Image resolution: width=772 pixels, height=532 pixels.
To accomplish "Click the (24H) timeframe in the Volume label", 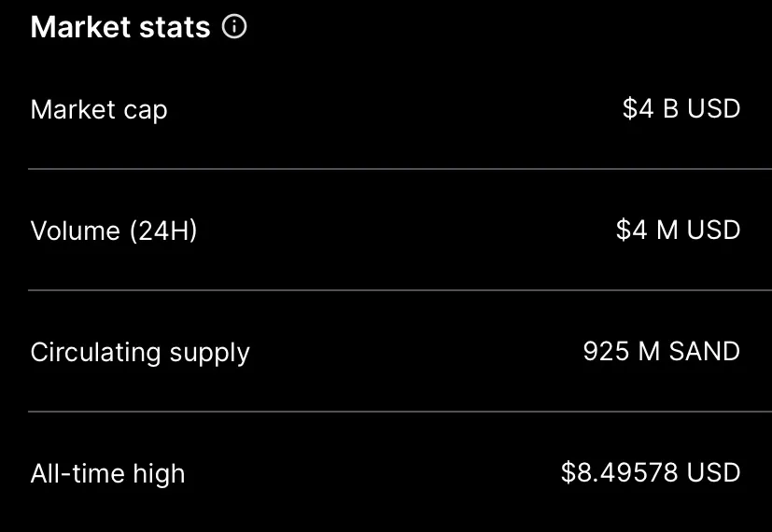I will (x=163, y=231).
